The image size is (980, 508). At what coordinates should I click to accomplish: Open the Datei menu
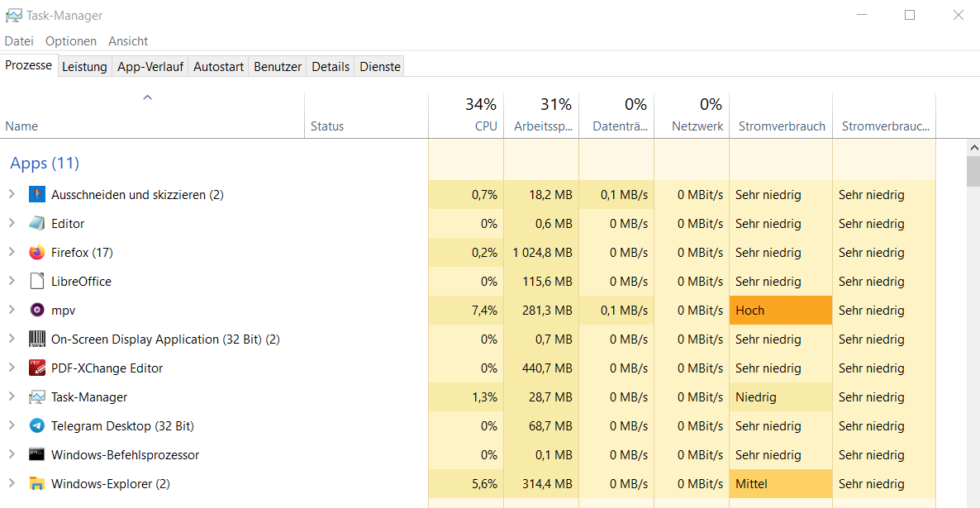coord(19,41)
